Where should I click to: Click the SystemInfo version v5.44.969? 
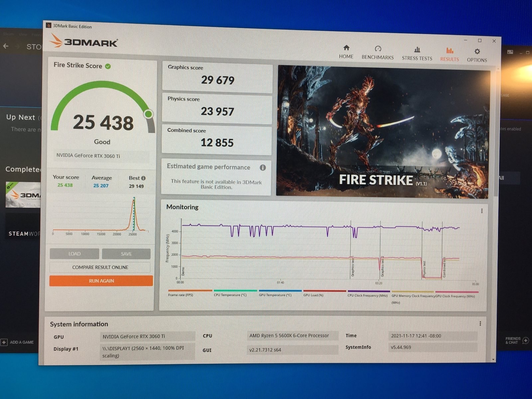coord(433,347)
